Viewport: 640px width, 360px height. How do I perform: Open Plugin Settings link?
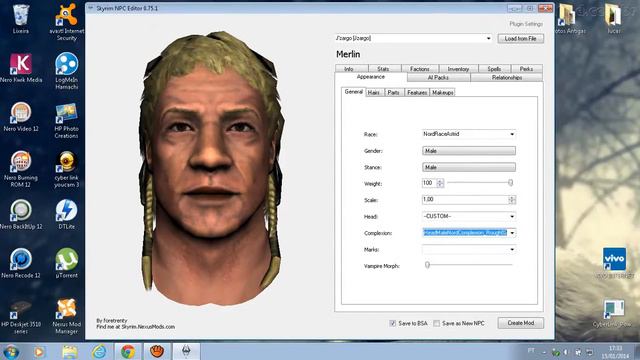coord(526,24)
